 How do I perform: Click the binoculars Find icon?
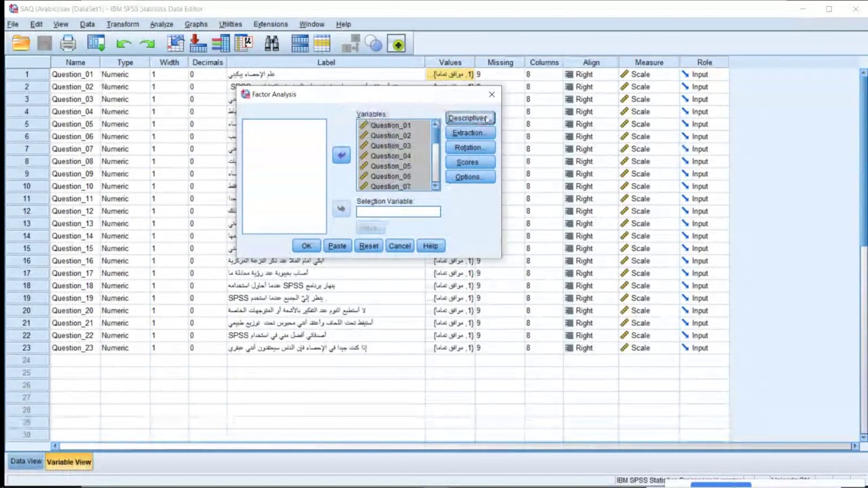click(x=272, y=44)
